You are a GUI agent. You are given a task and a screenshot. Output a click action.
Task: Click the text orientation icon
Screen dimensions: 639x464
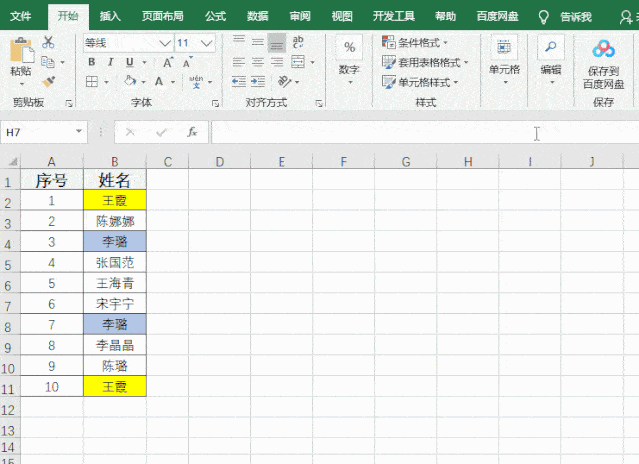(284, 81)
